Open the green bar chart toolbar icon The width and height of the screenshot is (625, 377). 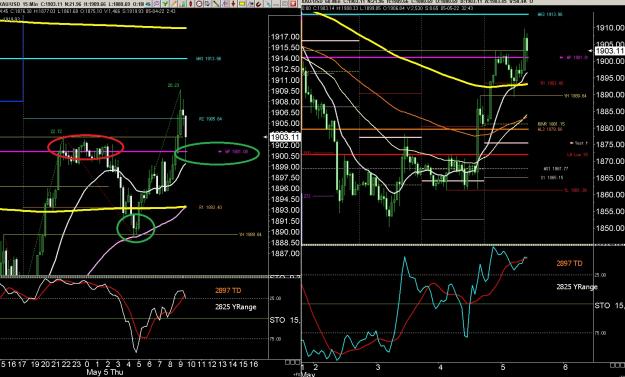[x=183, y=4]
